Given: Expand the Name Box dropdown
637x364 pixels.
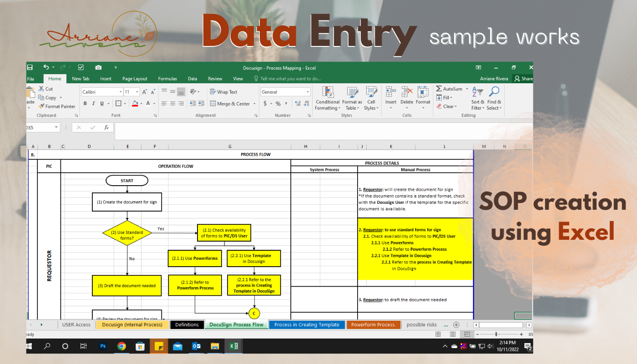Looking at the screenshot, I should (x=56, y=128).
